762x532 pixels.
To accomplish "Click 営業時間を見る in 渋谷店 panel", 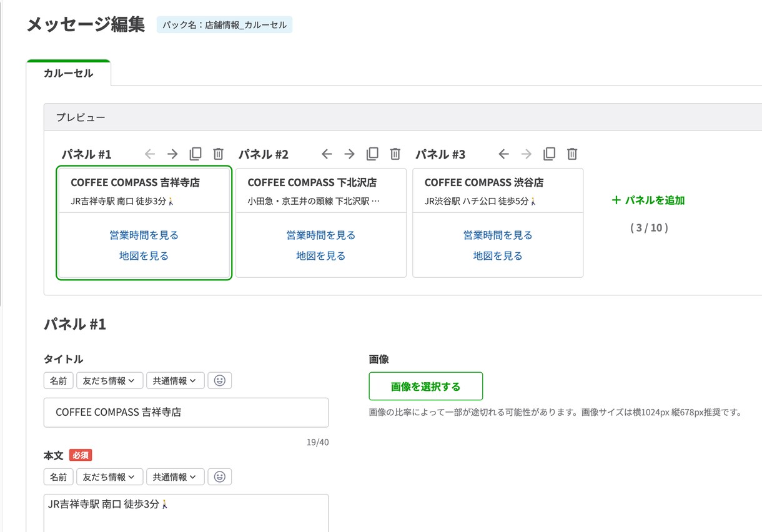I will tap(498, 235).
